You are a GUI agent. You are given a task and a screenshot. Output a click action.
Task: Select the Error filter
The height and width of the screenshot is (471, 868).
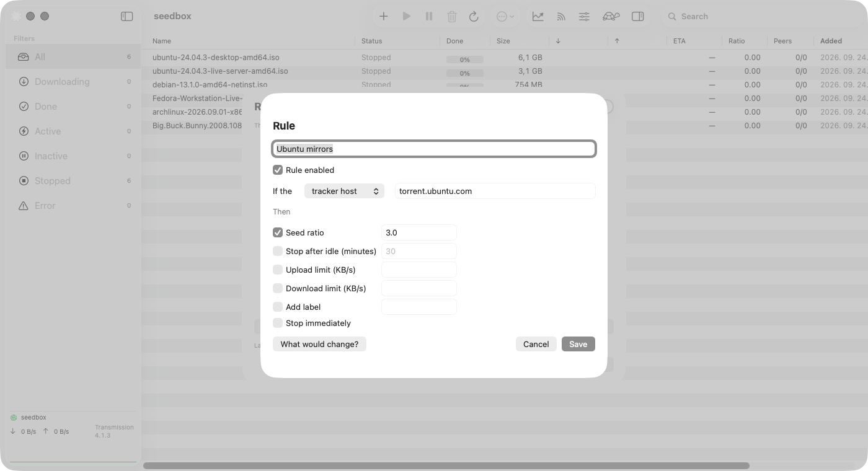point(73,206)
